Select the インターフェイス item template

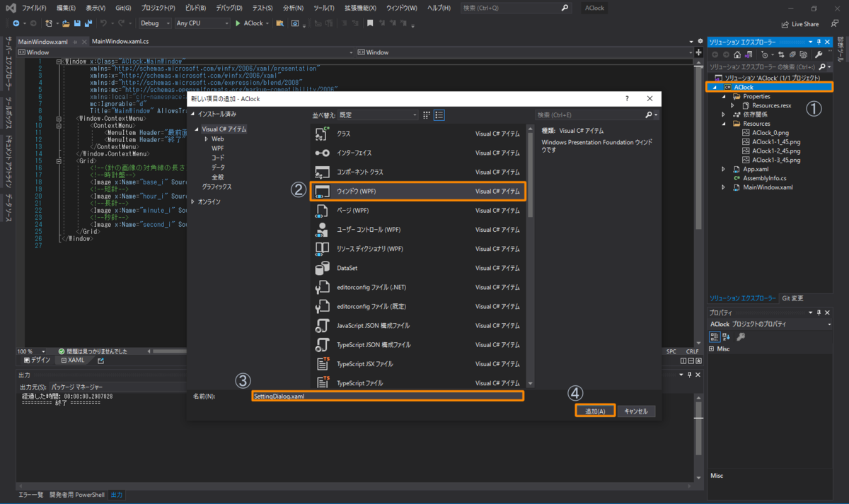[418, 153]
